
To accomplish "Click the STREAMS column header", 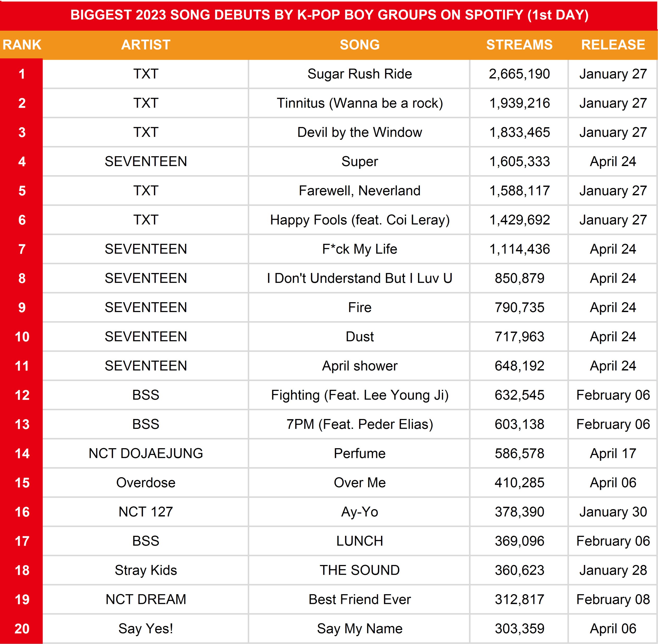I will [x=519, y=45].
